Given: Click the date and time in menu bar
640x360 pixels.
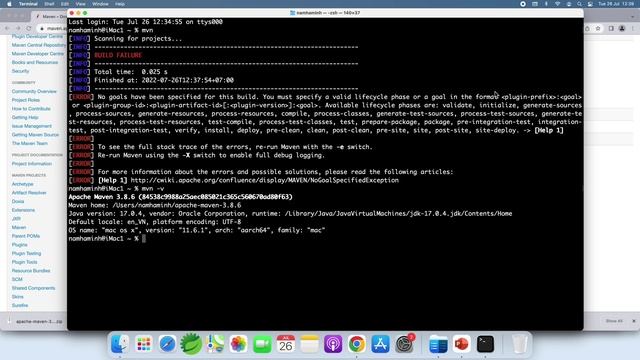Looking at the screenshot, I should (x=616, y=4).
